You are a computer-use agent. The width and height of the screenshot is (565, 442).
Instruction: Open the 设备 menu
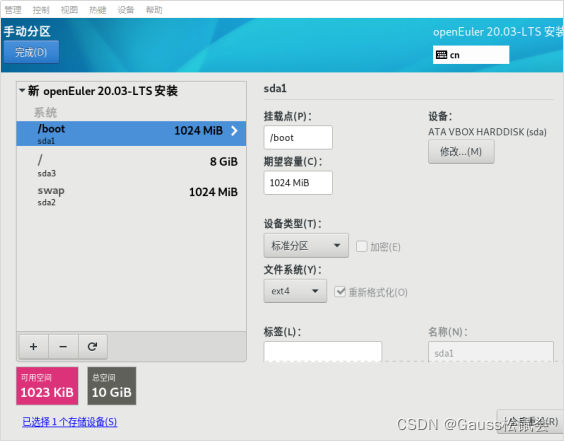click(126, 10)
